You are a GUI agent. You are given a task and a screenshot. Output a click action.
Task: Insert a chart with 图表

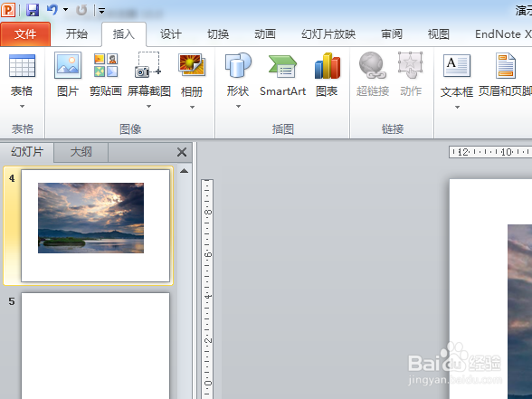point(328,74)
